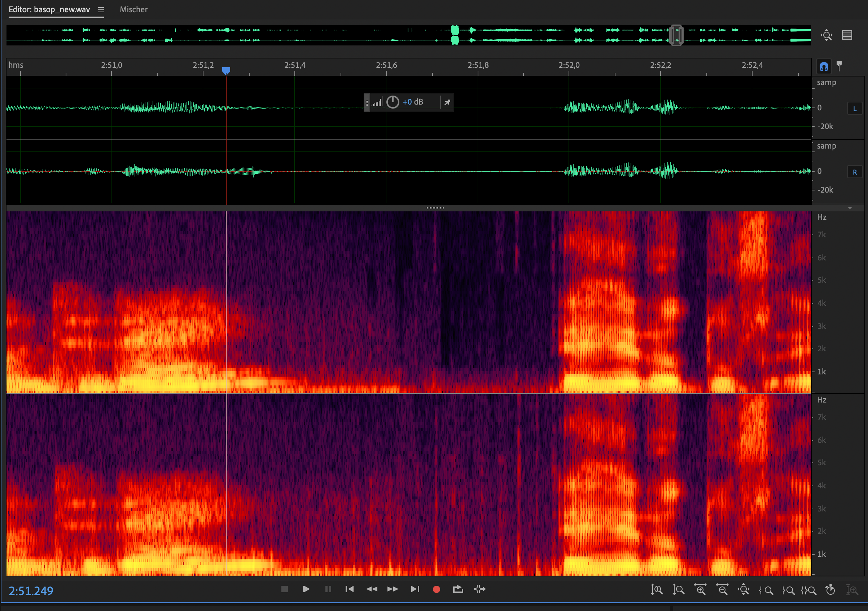Zoom out full on all axes
Image resolution: width=868 pixels, height=611 pixels.
(x=744, y=589)
